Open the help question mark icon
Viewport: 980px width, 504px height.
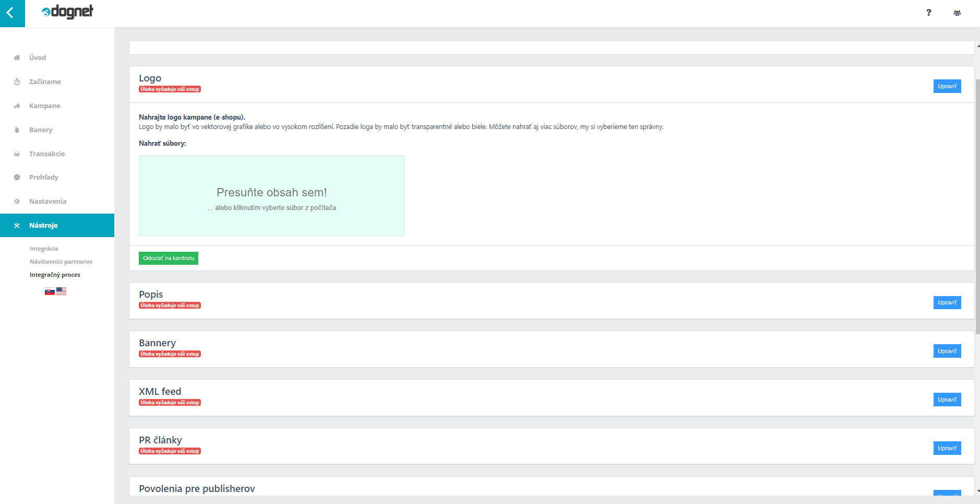(x=928, y=13)
